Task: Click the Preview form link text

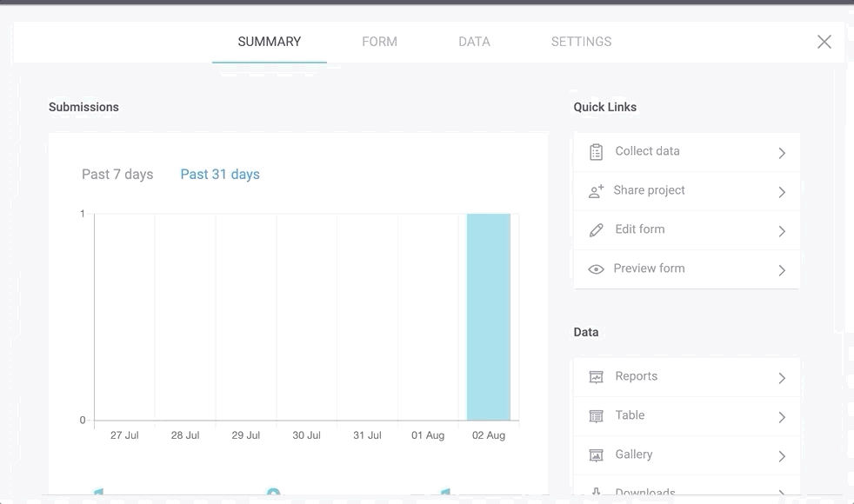Action: coord(649,269)
